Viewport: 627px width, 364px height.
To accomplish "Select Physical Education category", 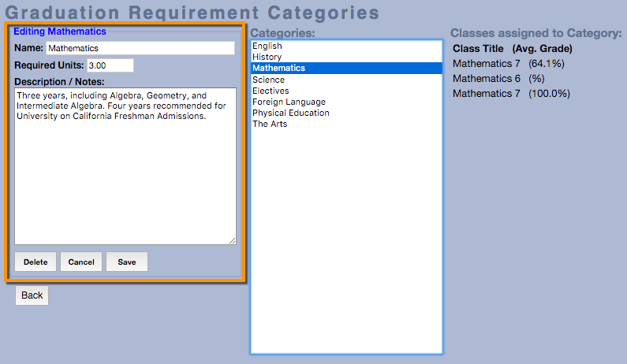I will (291, 113).
